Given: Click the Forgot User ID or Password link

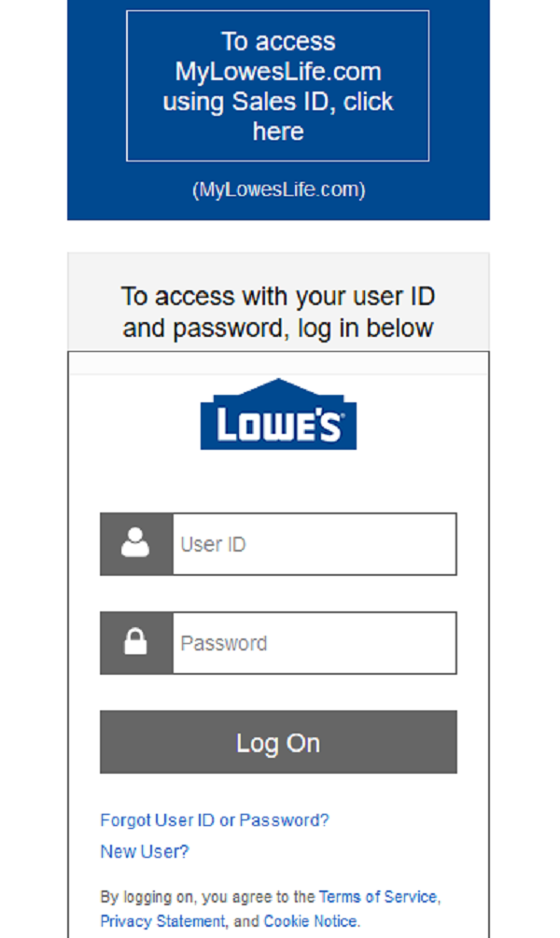Looking at the screenshot, I should coord(213,819).
